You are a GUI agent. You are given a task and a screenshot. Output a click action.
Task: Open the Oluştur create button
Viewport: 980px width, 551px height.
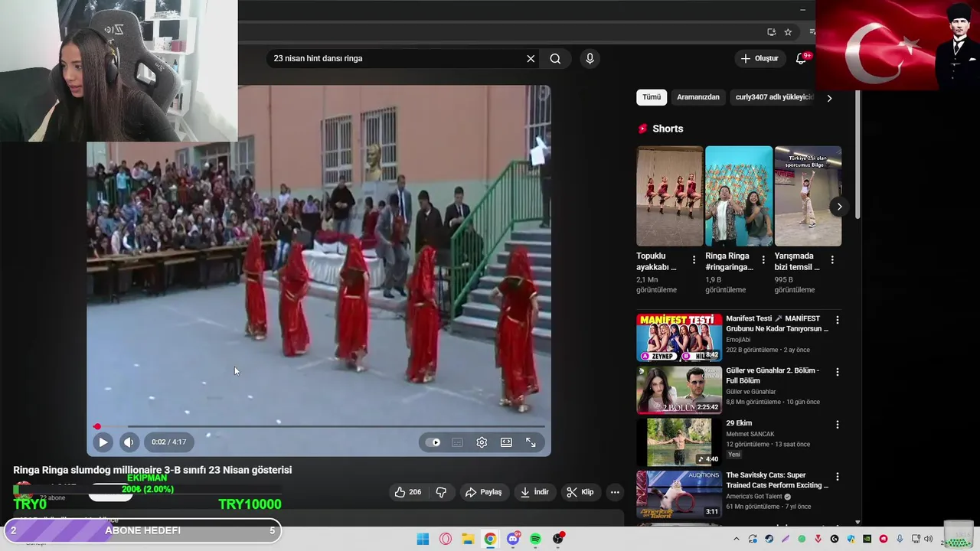pos(759,58)
